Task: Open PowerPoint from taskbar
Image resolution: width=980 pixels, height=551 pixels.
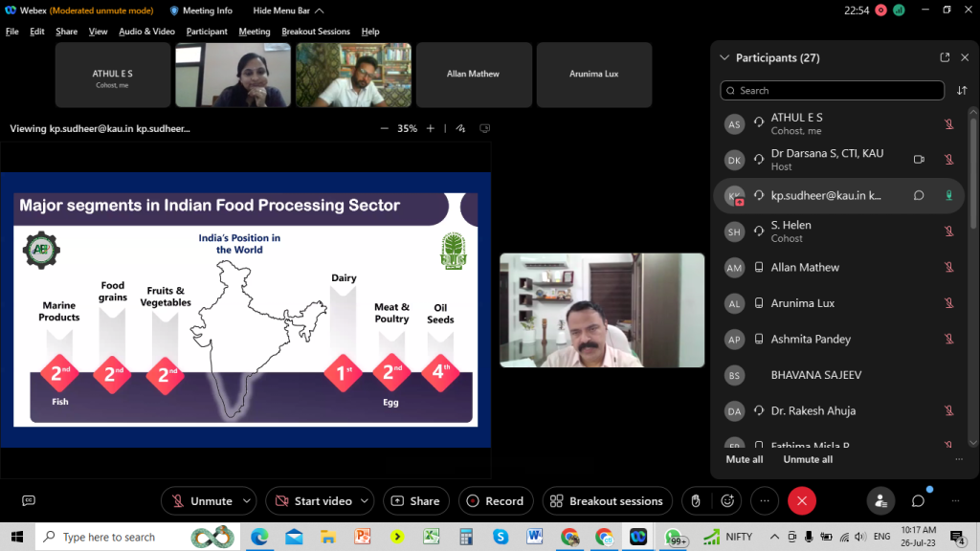Action: click(362, 537)
